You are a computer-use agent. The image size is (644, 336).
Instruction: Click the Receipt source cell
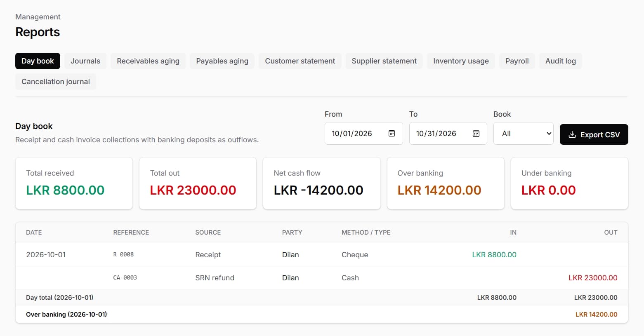208,255
